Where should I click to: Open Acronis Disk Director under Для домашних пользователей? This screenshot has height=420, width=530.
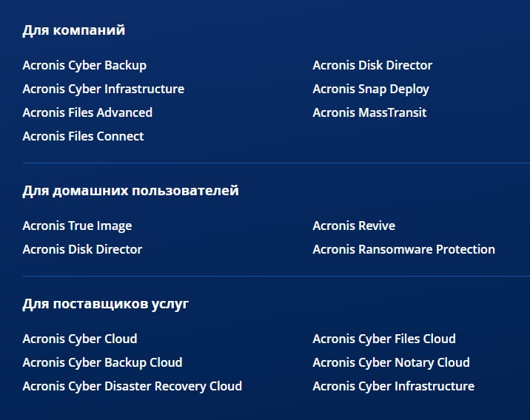click(x=82, y=249)
